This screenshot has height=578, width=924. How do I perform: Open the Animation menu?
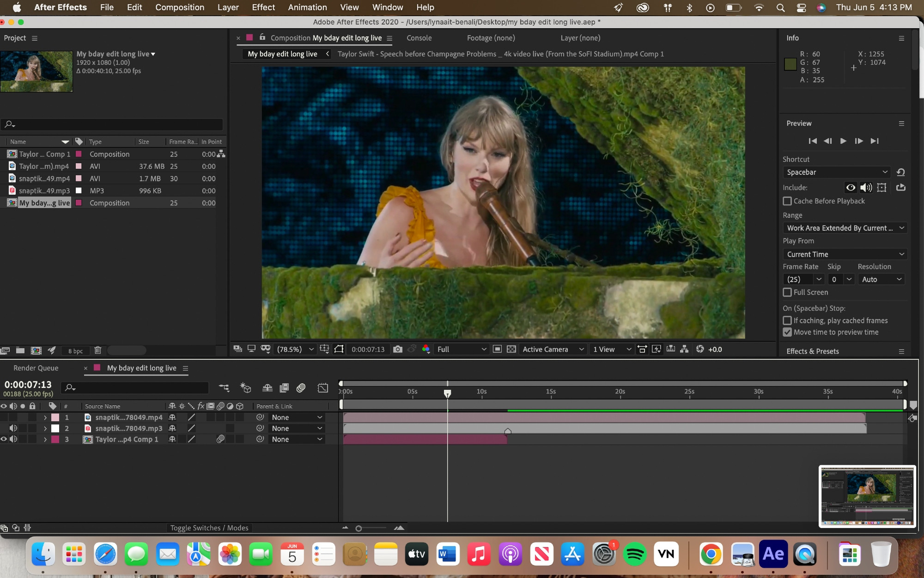click(x=307, y=7)
